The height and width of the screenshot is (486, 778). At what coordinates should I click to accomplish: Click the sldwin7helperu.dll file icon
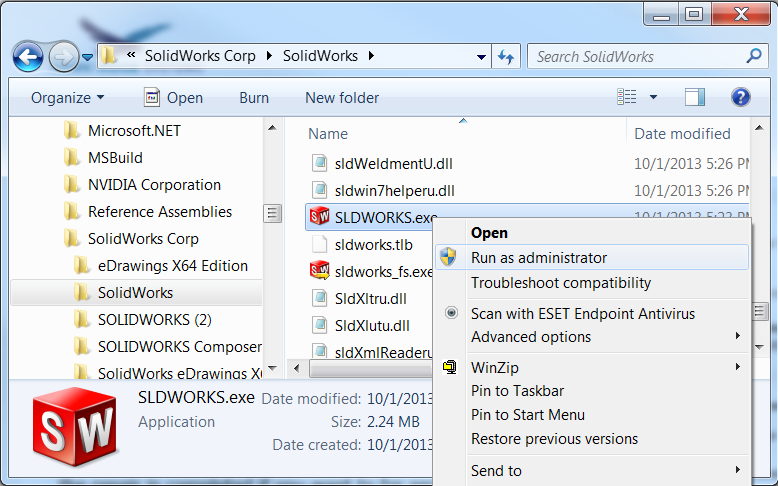coord(320,190)
